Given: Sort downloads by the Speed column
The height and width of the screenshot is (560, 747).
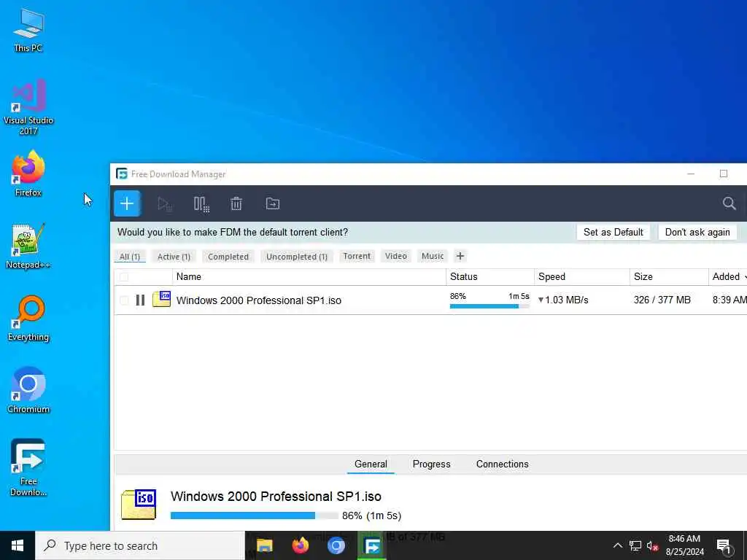Looking at the screenshot, I should pos(581,276).
